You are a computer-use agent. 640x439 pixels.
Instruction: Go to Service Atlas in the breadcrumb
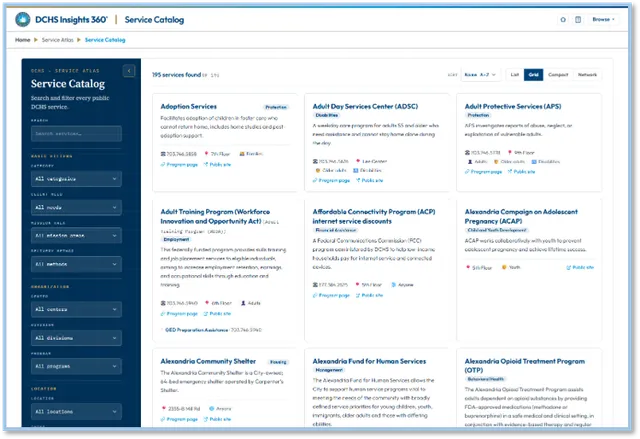click(x=58, y=40)
